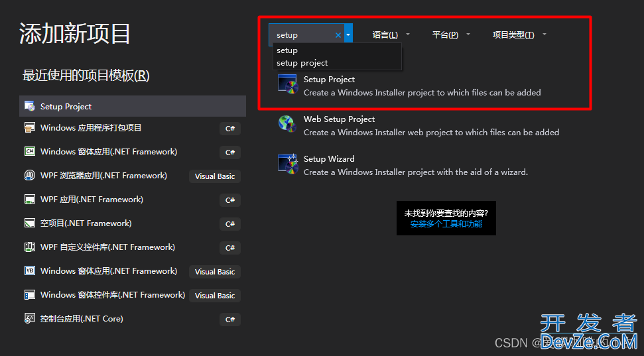Click the WPF 浏览器应用 globe icon
644x356 pixels.
coord(30,175)
